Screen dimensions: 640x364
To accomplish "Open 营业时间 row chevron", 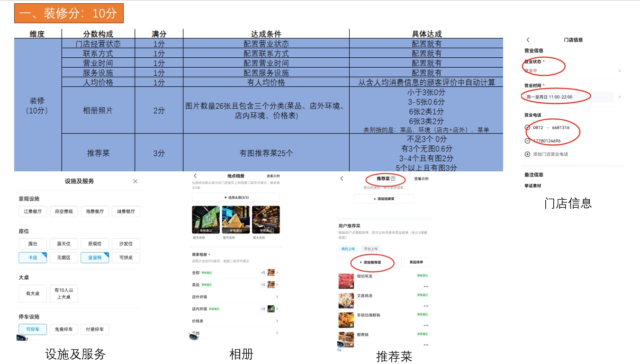I will pos(620,97).
